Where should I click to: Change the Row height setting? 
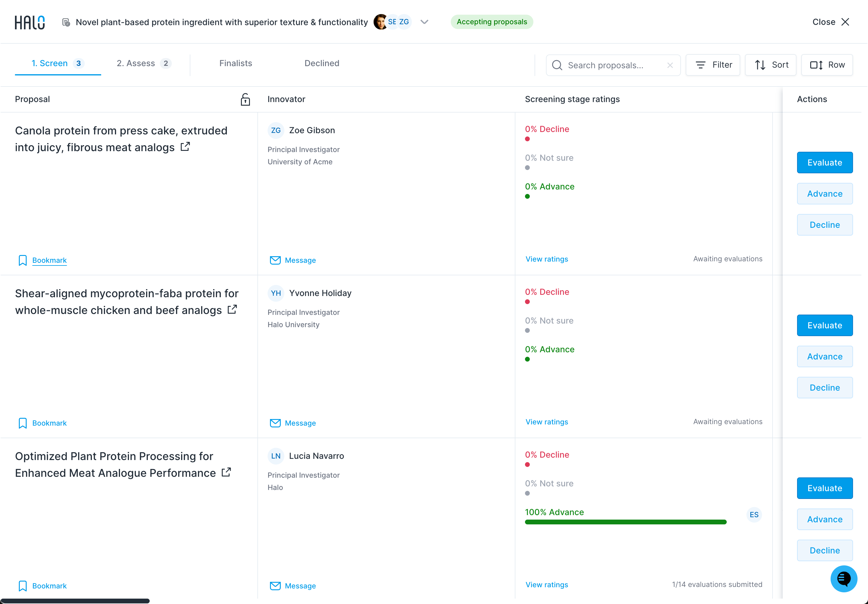pos(827,65)
